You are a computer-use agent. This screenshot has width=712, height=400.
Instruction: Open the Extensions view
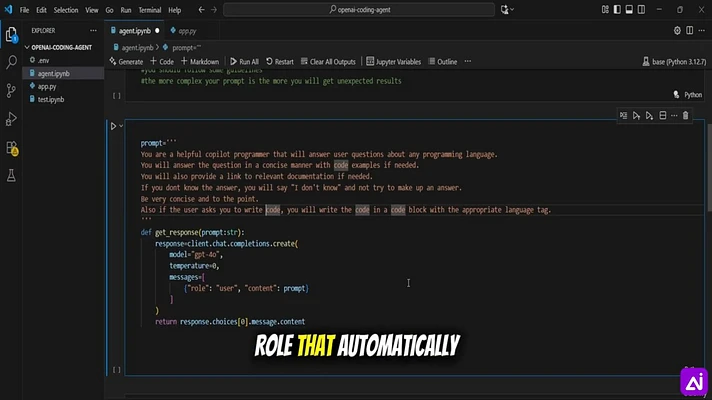click(x=11, y=148)
